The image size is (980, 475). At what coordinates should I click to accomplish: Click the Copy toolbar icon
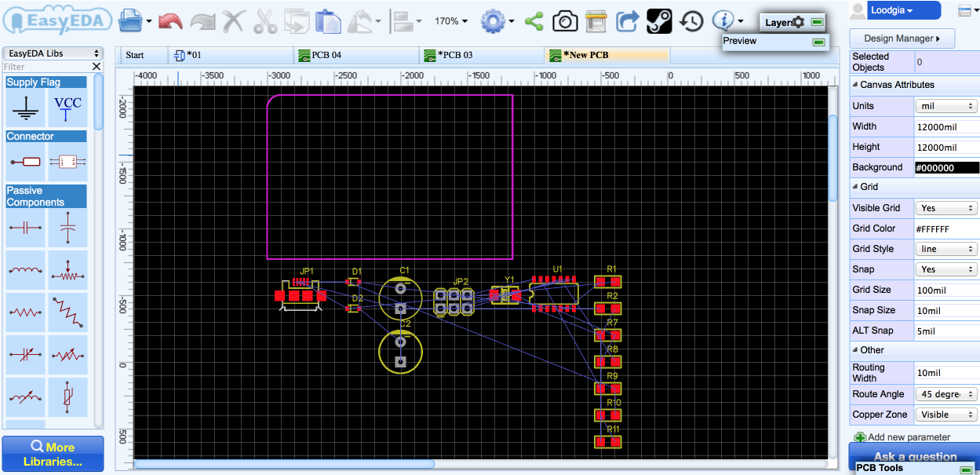(297, 21)
